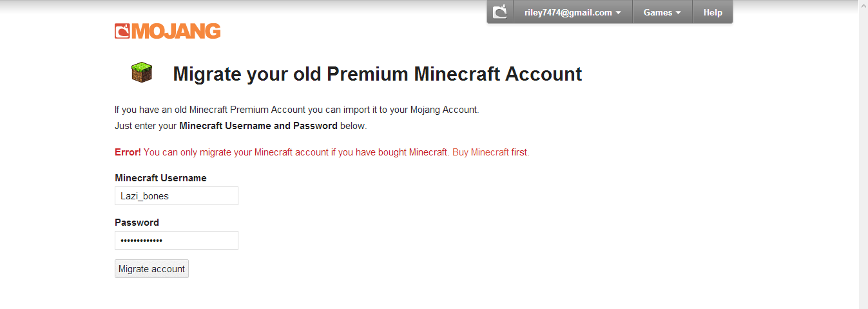Click the Password field label
Viewport: 868px width, 309px height.
137,223
